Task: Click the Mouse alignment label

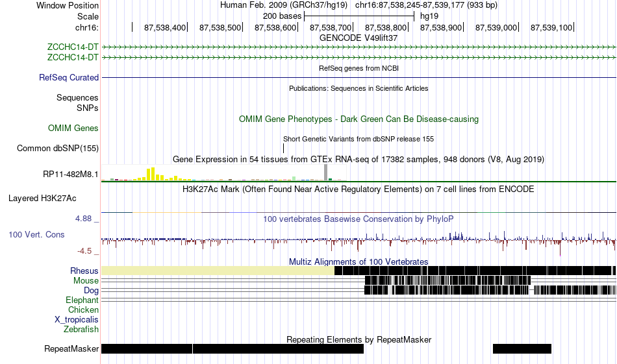Action: click(86, 281)
